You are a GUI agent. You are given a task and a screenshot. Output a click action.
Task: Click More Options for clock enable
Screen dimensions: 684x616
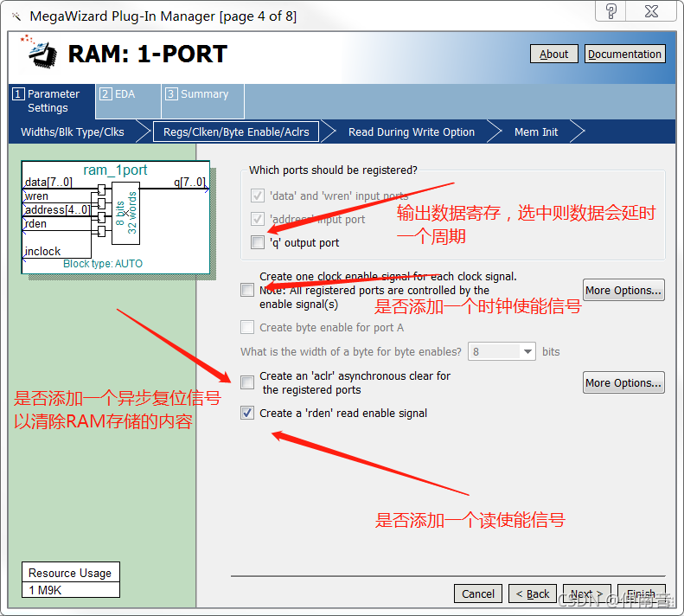[x=623, y=291]
